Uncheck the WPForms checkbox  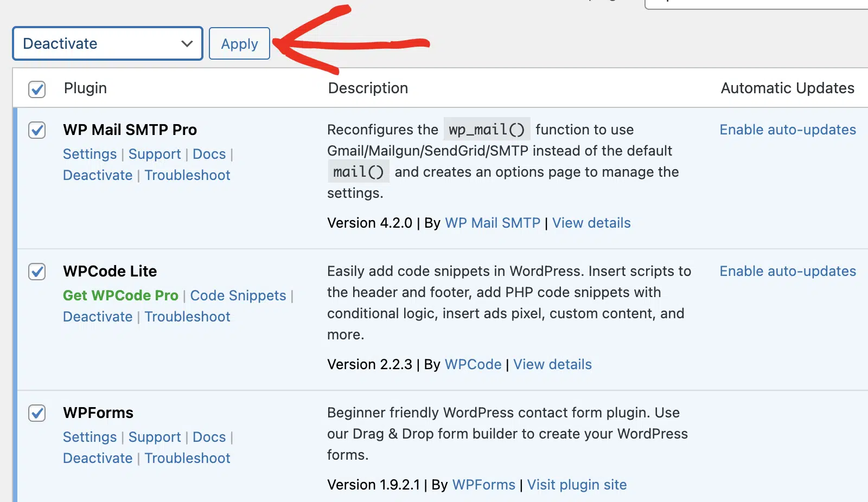coord(37,413)
